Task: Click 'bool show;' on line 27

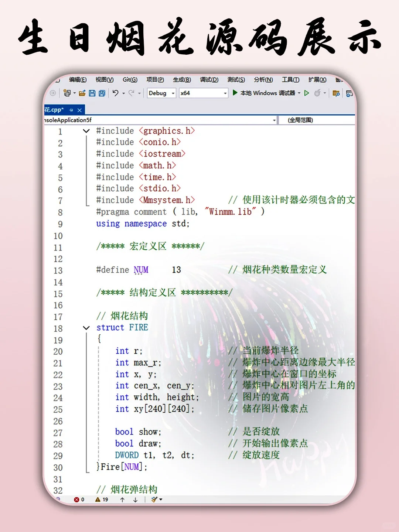Action: point(138,432)
